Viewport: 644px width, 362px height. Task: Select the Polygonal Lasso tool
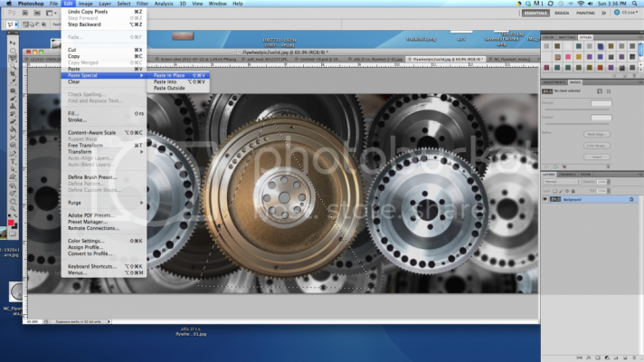point(13,58)
